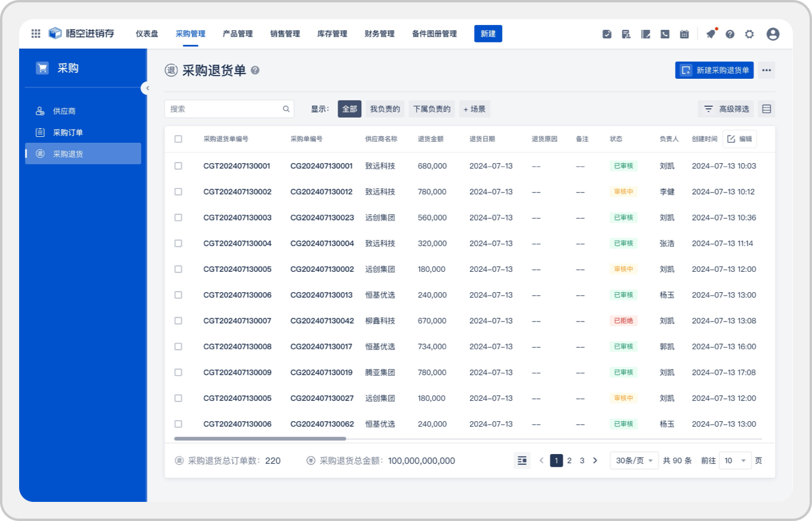
Task: Check the row CGT202407130009 checkbox
Action: click(178, 372)
